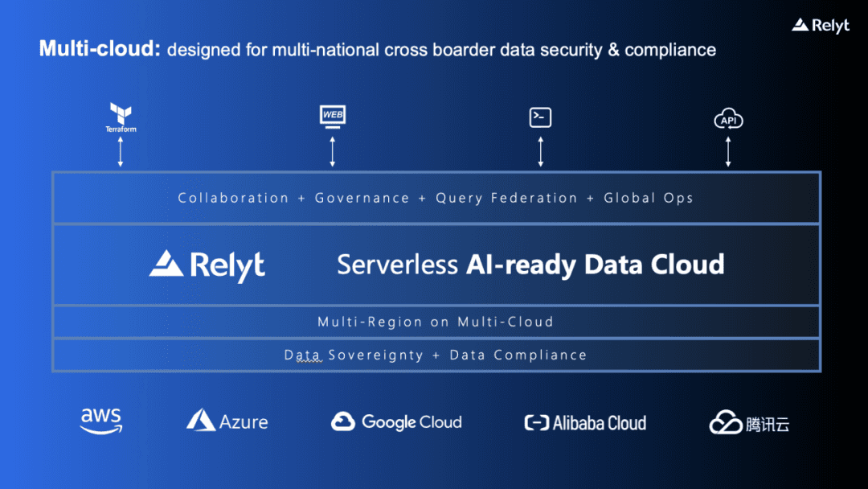868x489 pixels.
Task: Click the API cloud icon
Action: pos(728,118)
